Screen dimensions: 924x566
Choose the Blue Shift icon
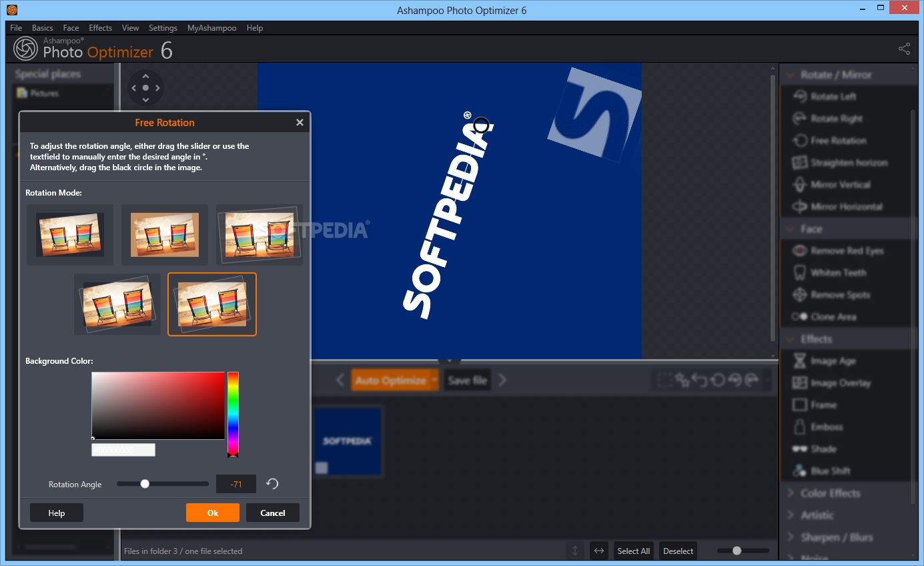pos(799,471)
